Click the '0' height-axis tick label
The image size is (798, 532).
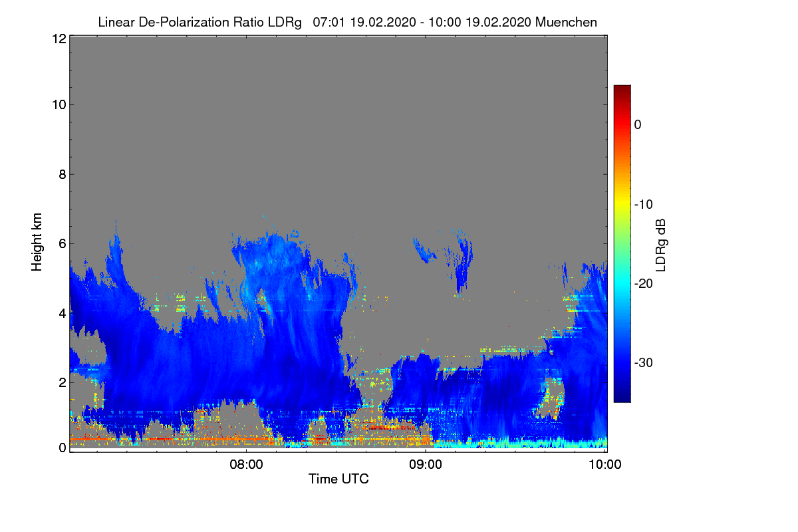click(x=61, y=448)
